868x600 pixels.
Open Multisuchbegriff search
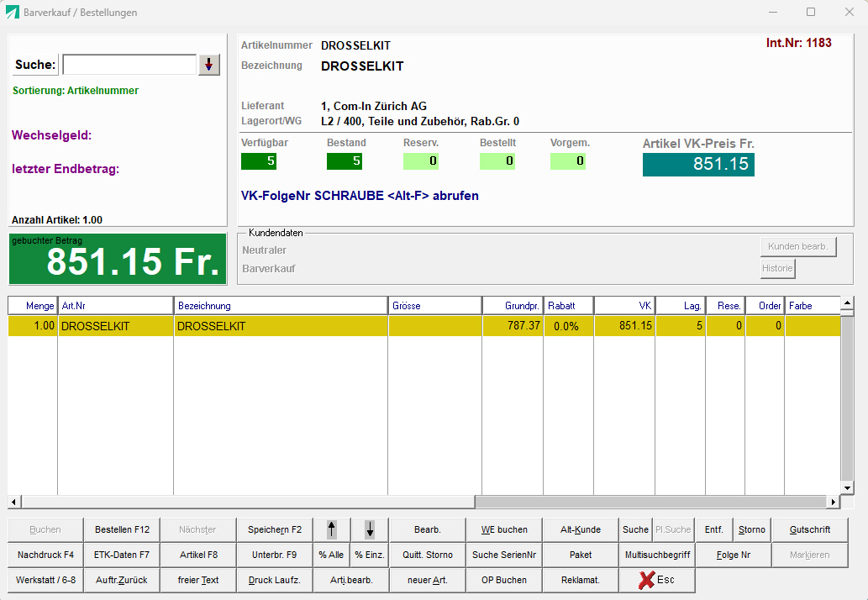pyautogui.click(x=657, y=555)
